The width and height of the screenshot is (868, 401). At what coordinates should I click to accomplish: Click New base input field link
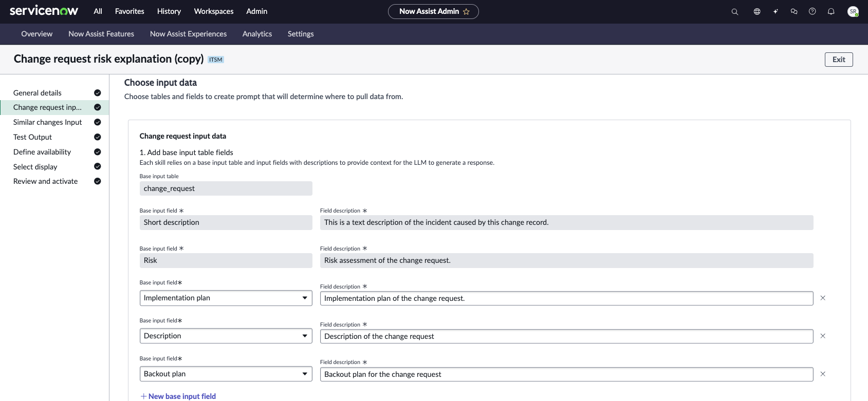[178, 396]
